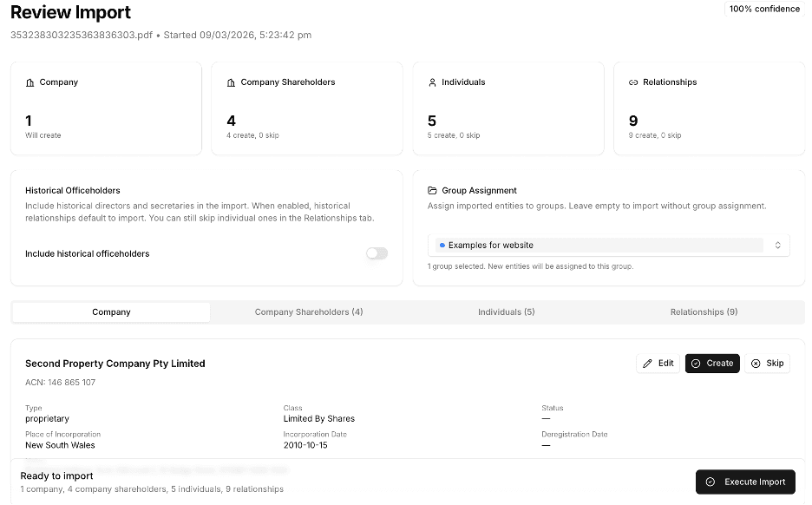Click the Company Shareholders card building icon
The width and height of the screenshot is (812, 505).
[231, 82]
